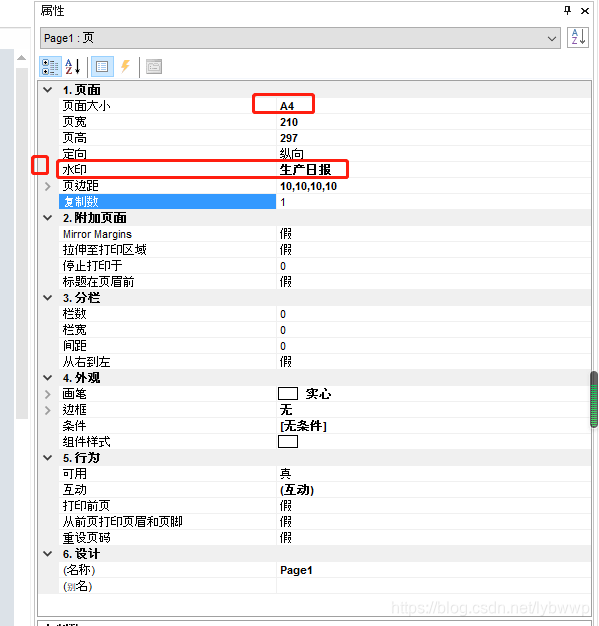Click the (名称) value Page1
The image size is (599, 626).
296,570
